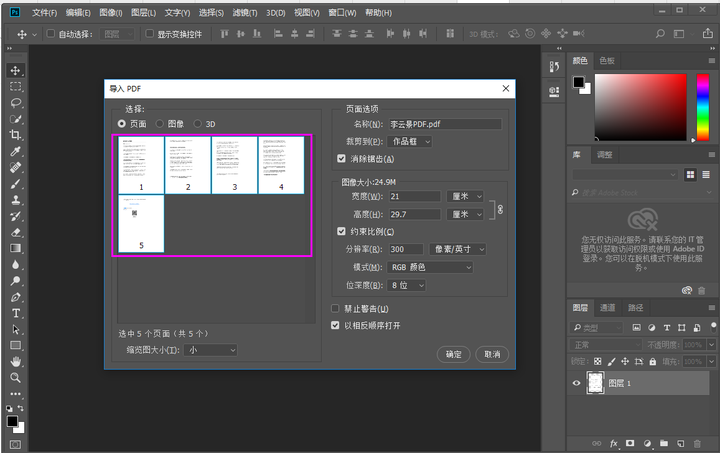The image size is (720, 453).
Task: Select the Zoom tool
Action: click(15, 378)
